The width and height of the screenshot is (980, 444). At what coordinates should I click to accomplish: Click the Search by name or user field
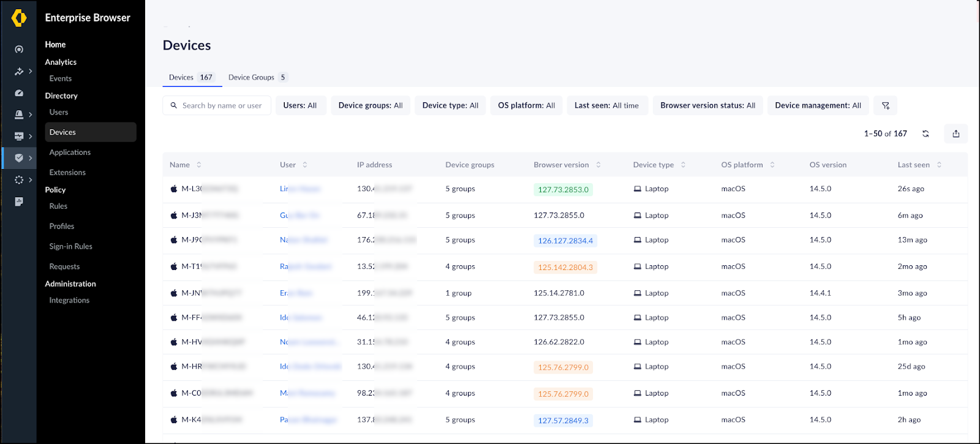pyautogui.click(x=222, y=105)
